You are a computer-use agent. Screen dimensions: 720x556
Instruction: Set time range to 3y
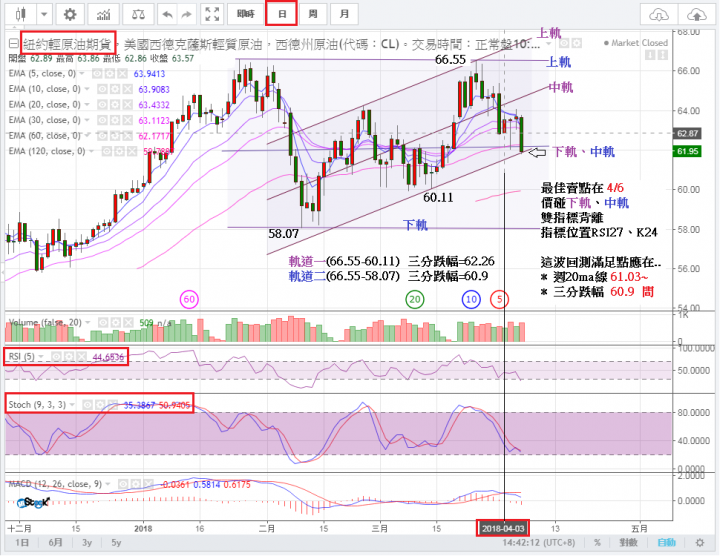[x=87, y=543]
